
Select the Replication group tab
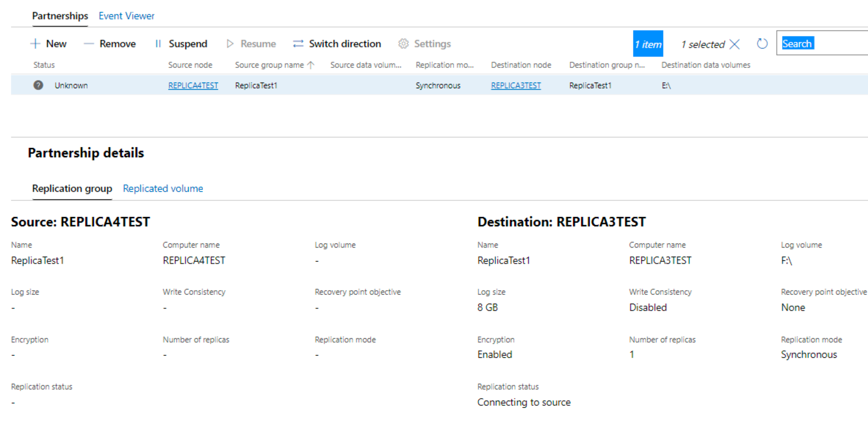72,189
